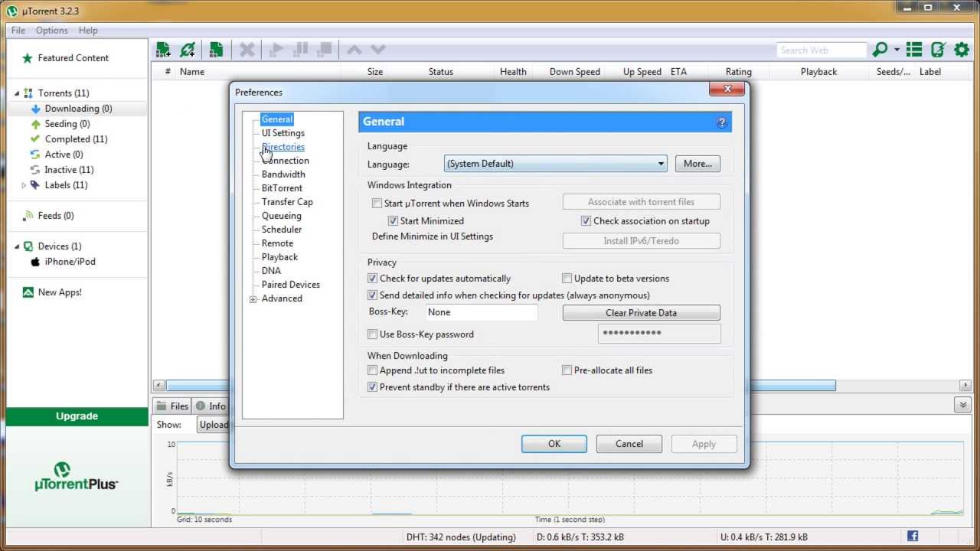This screenshot has width=980, height=551.
Task: Click the Labels tag icon in sidebar
Action: 35,185
